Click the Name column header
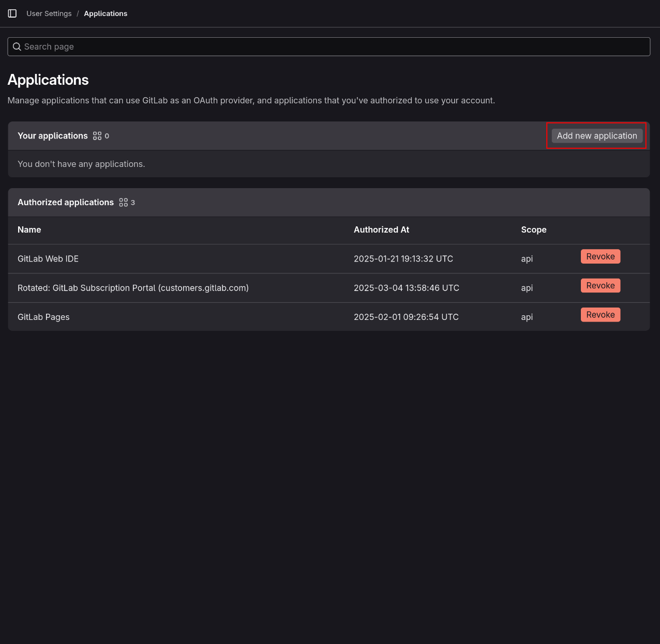Image resolution: width=660 pixels, height=644 pixels. (x=29, y=229)
